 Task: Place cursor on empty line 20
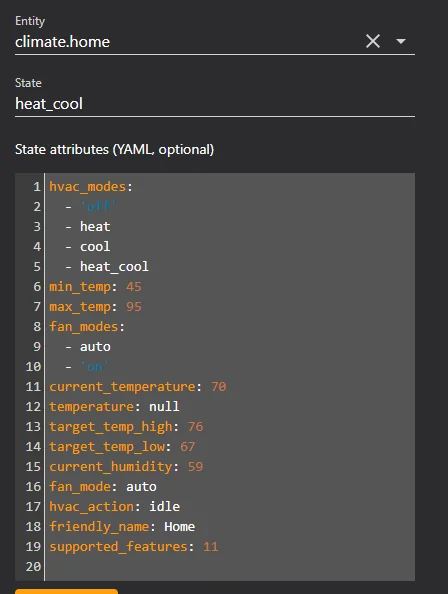tap(229, 567)
